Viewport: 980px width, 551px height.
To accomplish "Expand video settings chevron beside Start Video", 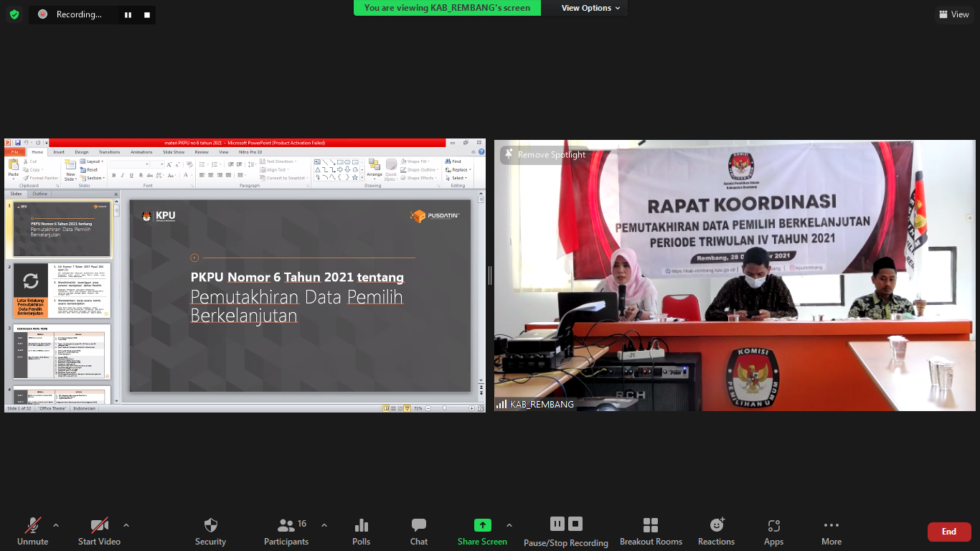I will pyautogui.click(x=126, y=525).
